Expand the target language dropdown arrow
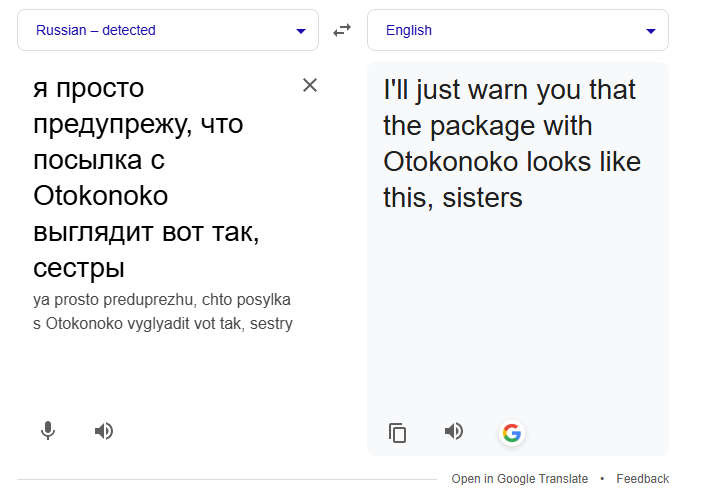The width and height of the screenshot is (706, 501). click(x=651, y=31)
